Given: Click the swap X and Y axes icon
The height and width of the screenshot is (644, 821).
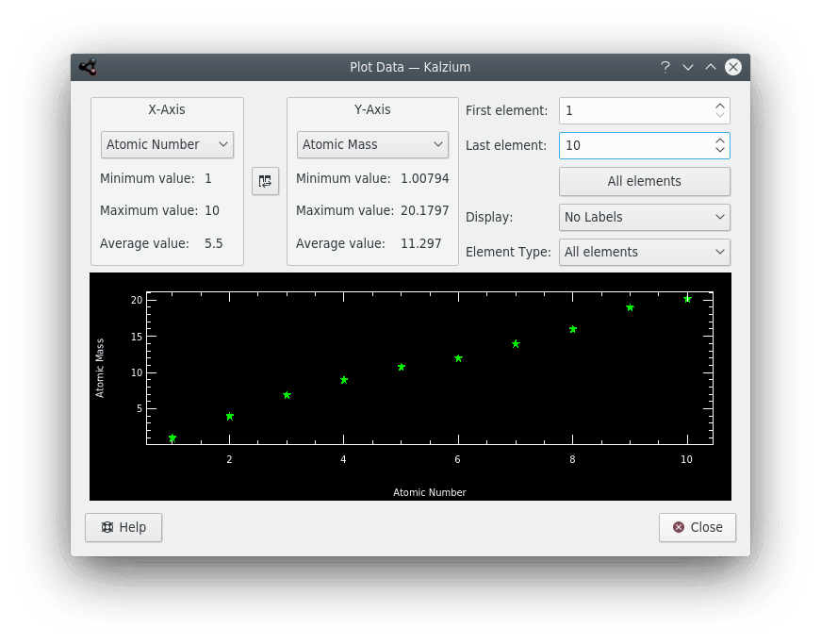Looking at the screenshot, I should pyautogui.click(x=265, y=181).
